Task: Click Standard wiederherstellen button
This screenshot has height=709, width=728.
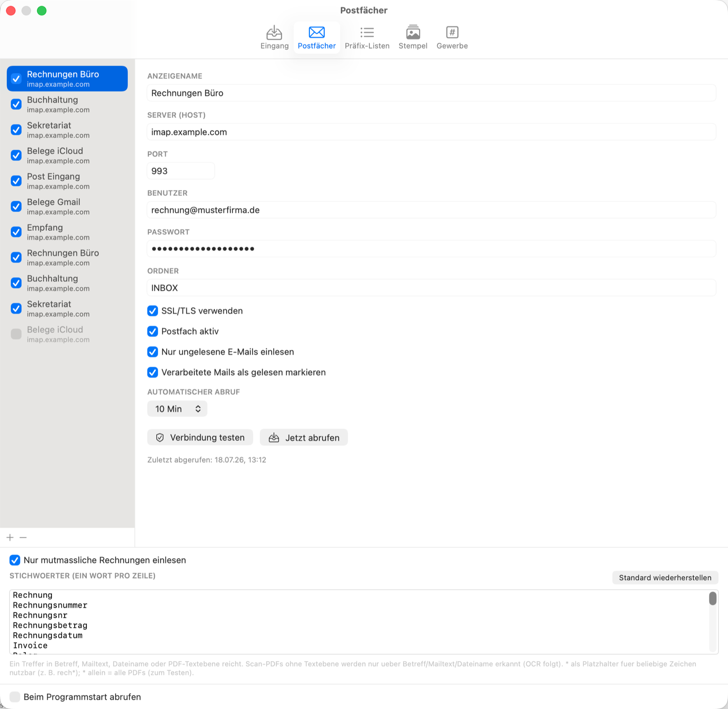Action: click(x=665, y=577)
